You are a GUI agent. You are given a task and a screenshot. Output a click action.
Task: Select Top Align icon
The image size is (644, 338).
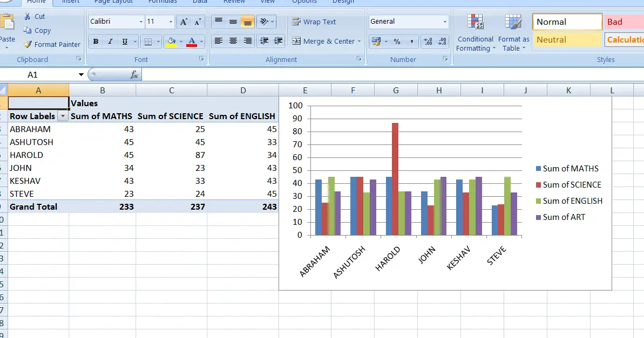[219, 22]
